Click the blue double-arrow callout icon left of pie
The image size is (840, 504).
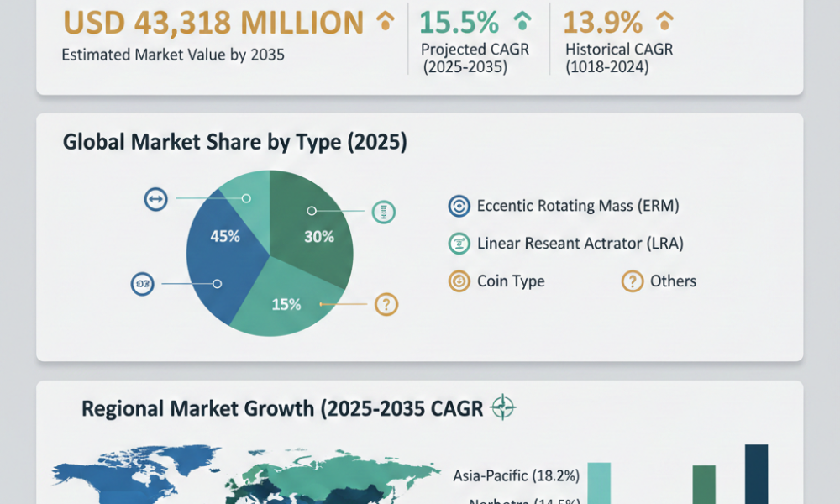(x=156, y=199)
